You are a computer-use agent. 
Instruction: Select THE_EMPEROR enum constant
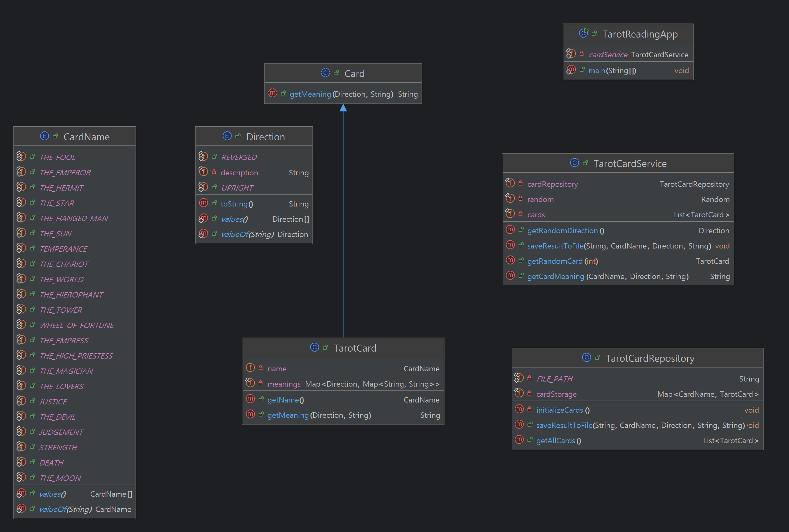tap(65, 173)
